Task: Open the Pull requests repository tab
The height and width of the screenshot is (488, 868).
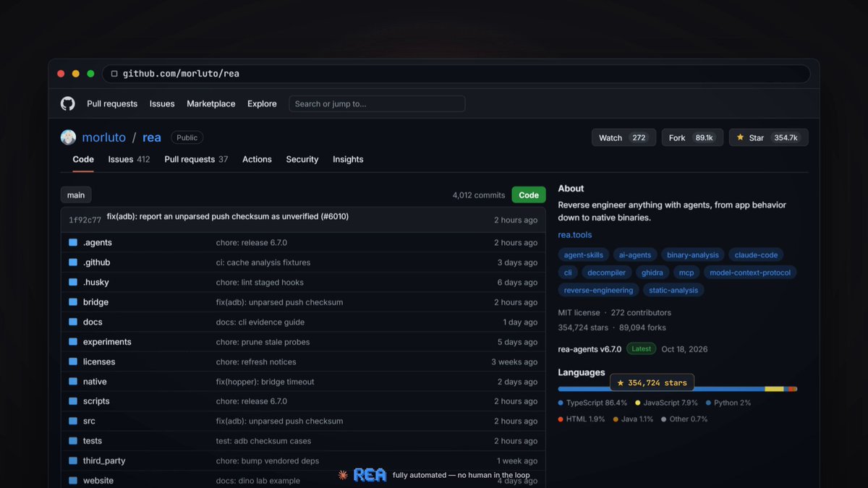Action: click(196, 159)
